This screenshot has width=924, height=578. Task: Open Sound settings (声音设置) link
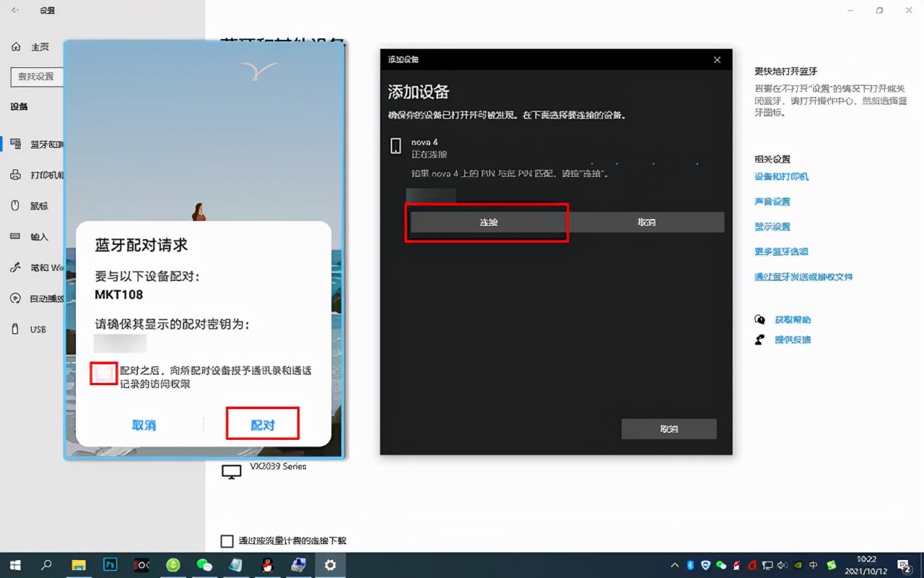[774, 201]
